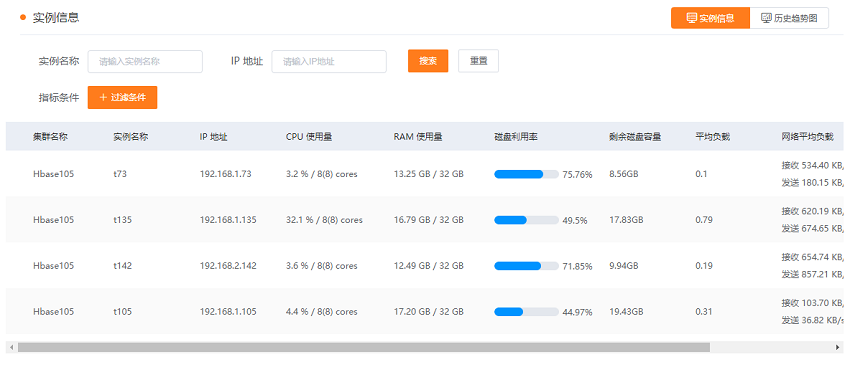Focus the 实例名称 input field
The height and width of the screenshot is (367, 850).
pyautogui.click(x=145, y=61)
